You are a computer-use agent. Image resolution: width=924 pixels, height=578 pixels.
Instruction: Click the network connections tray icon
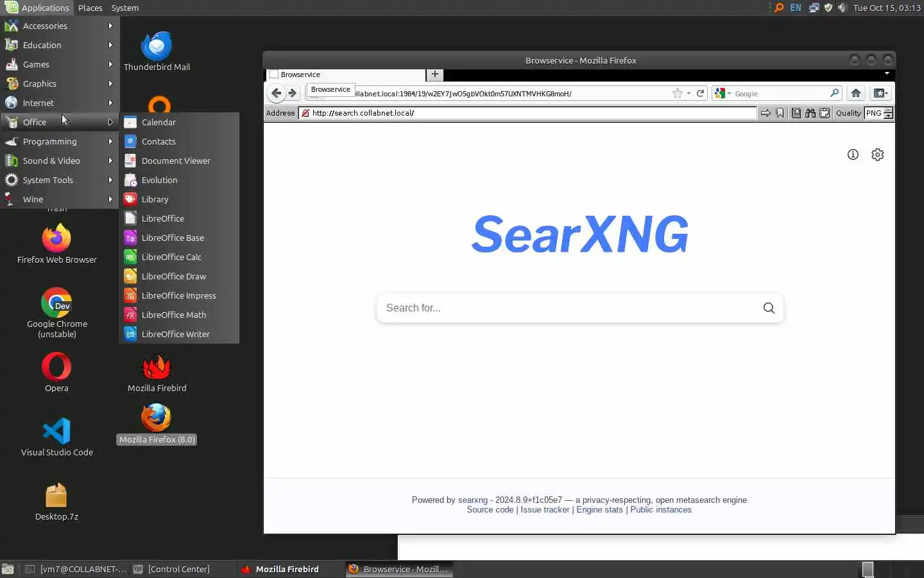[814, 8]
